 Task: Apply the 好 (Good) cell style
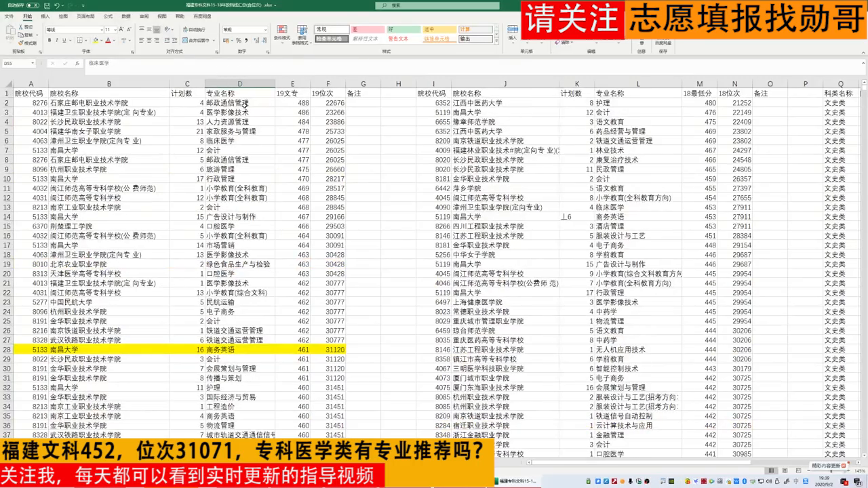tap(404, 29)
